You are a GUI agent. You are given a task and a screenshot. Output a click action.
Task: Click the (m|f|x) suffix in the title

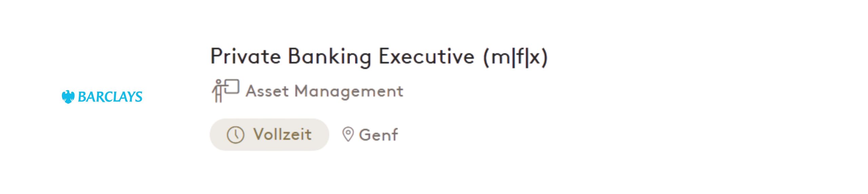[515, 57]
